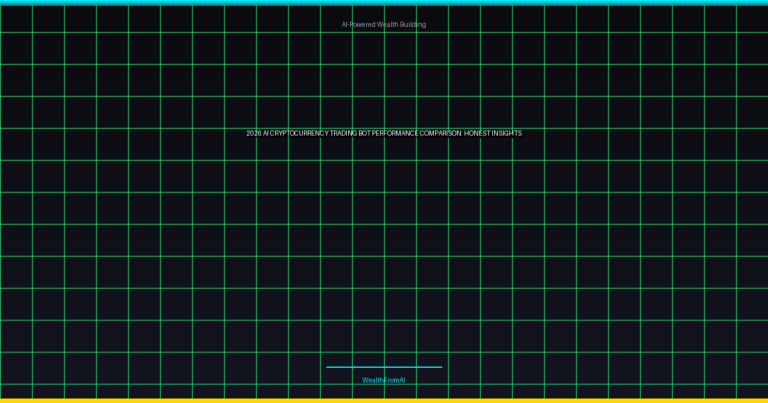This screenshot has height=403, width=768.
Task: Click the colon after COMPARISON in the headline
Action: pos(461,133)
